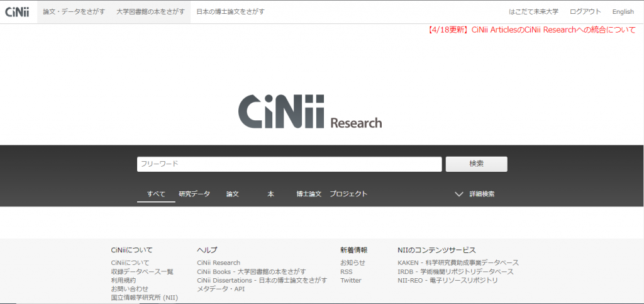The width and height of the screenshot is (644, 304).
Task: Open お問い合わせ footer link
Action: [x=130, y=289]
